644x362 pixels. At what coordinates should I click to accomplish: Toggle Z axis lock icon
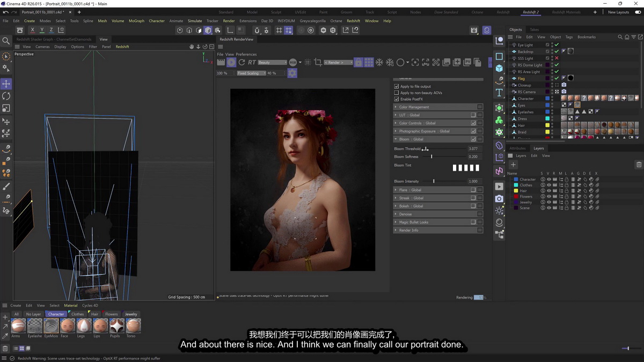tap(51, 31)
